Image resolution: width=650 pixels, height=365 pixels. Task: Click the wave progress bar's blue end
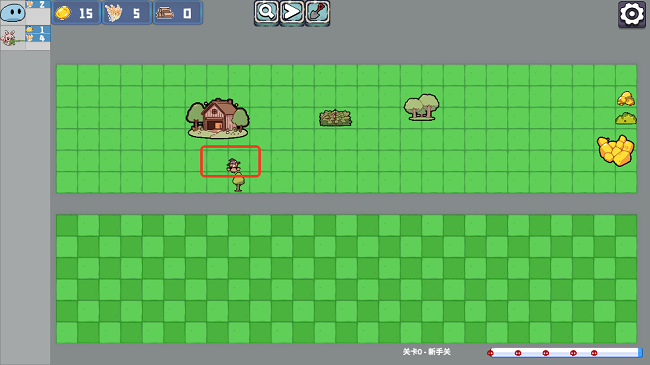(x=640, y=353)
